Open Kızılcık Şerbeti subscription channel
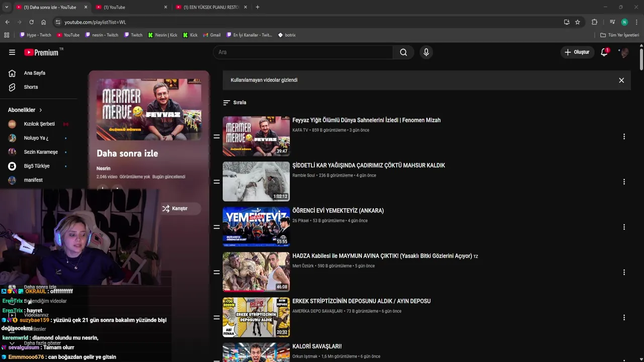 tap(40, 124)
